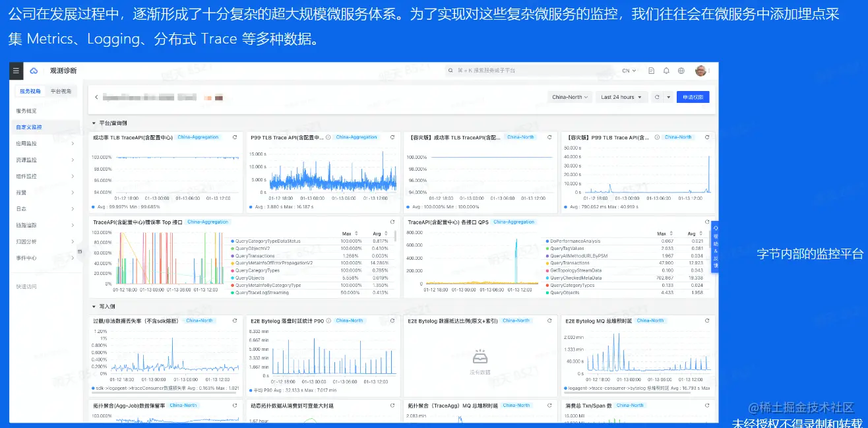Toggle QueryTagValues legend series

tap(565, 248)
